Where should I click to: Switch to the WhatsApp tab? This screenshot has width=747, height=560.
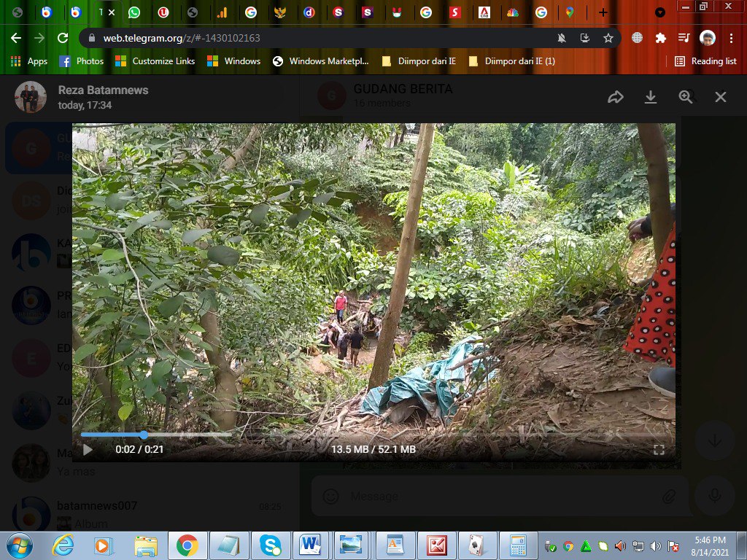click(x=134, y=12)
